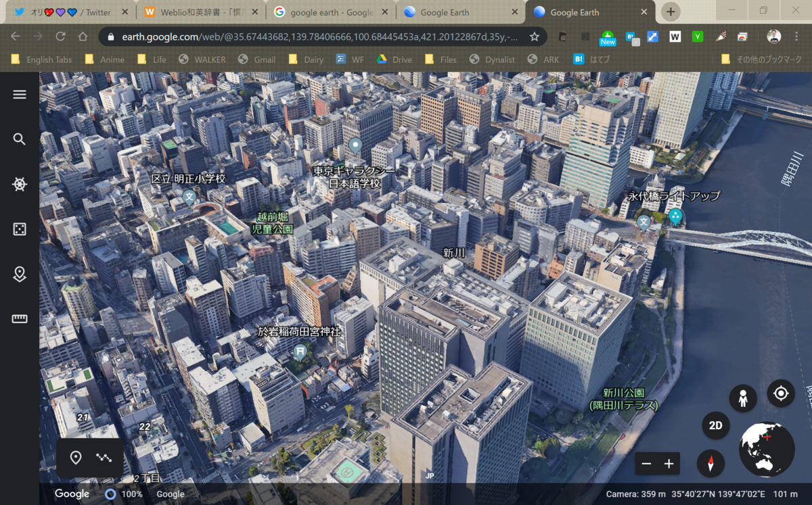Click the I'm Feeling Lucky dice icon
The width and height of the screenshot is (812, 505).
pos(20,230)
